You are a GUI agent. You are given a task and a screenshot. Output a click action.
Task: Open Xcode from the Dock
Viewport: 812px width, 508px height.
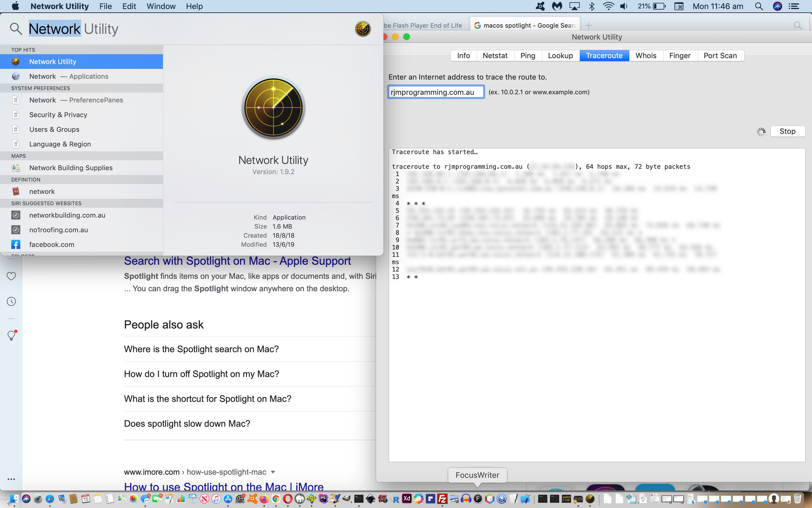(525, 499)
